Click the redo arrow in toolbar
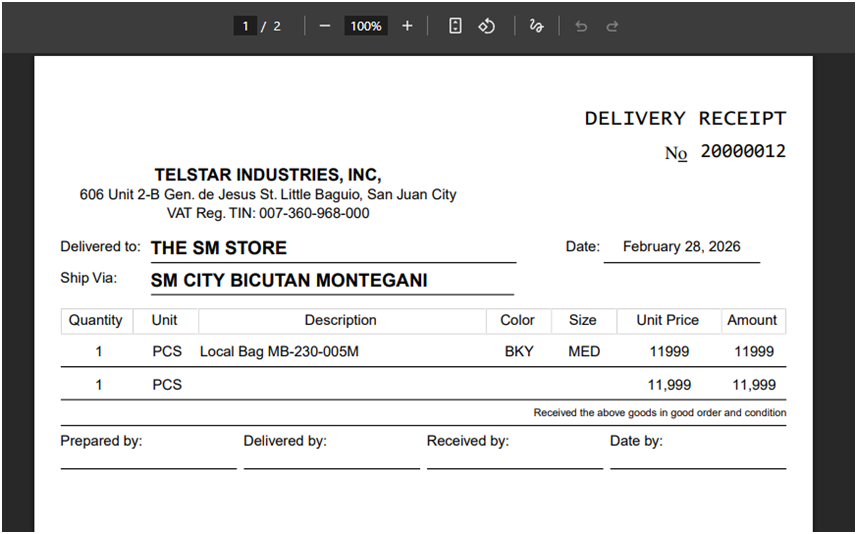Image resolution: width=857 pixels, height=534 pixels. point(612,26)
